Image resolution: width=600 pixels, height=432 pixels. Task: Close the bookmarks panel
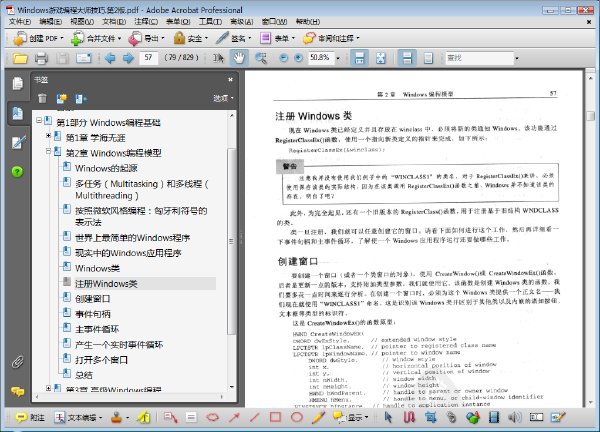230,80
